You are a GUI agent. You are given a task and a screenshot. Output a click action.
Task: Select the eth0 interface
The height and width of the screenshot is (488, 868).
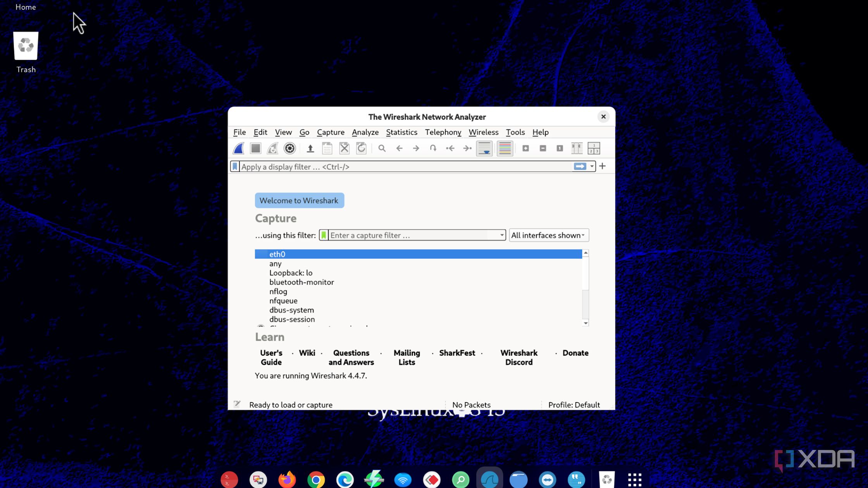pos(418,254)
